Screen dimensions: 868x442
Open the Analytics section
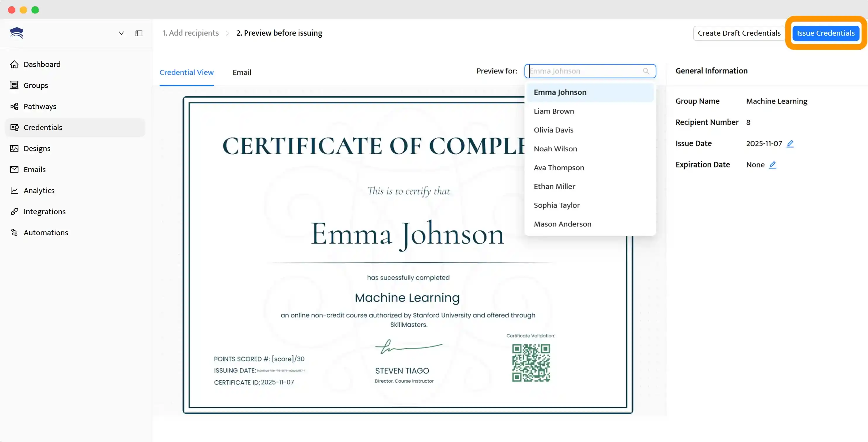39,190
